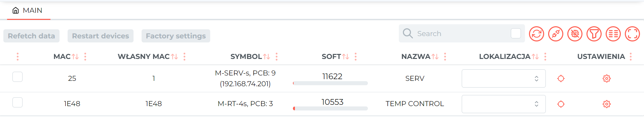Click the Refetch data button
This screenshot has height=130, width=644.
[x=31, y=36]
